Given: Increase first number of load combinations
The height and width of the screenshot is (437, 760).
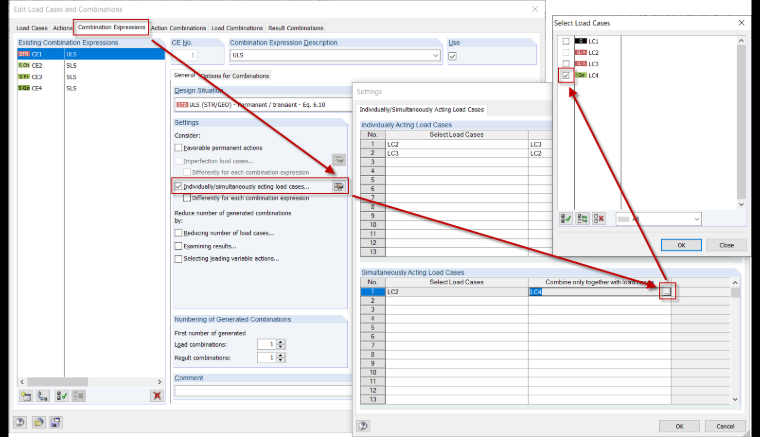Looking at the screenshot, I should tap(281, 342).
